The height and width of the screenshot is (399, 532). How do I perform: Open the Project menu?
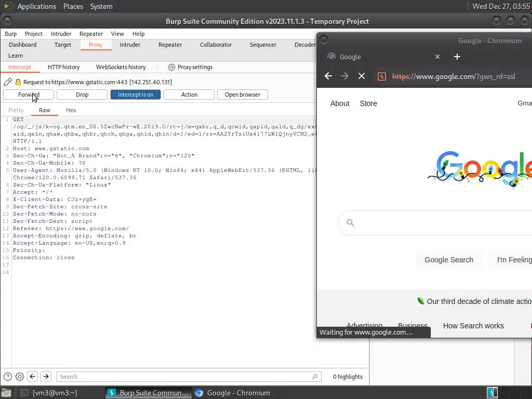34,34
